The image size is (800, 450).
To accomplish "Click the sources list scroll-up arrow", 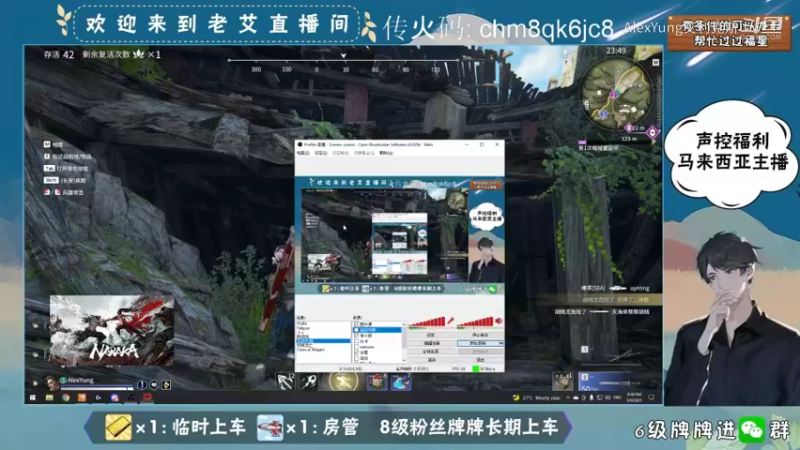I will pos(404,324).
